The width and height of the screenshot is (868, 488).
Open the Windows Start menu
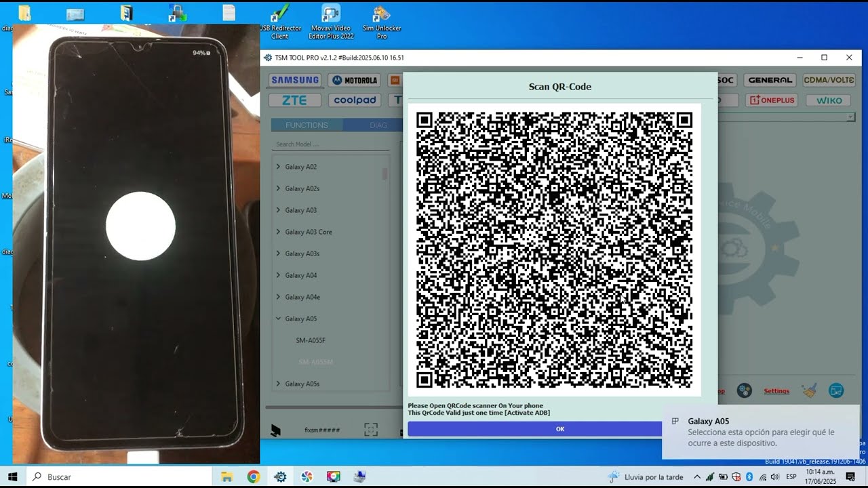coord(12,476)
